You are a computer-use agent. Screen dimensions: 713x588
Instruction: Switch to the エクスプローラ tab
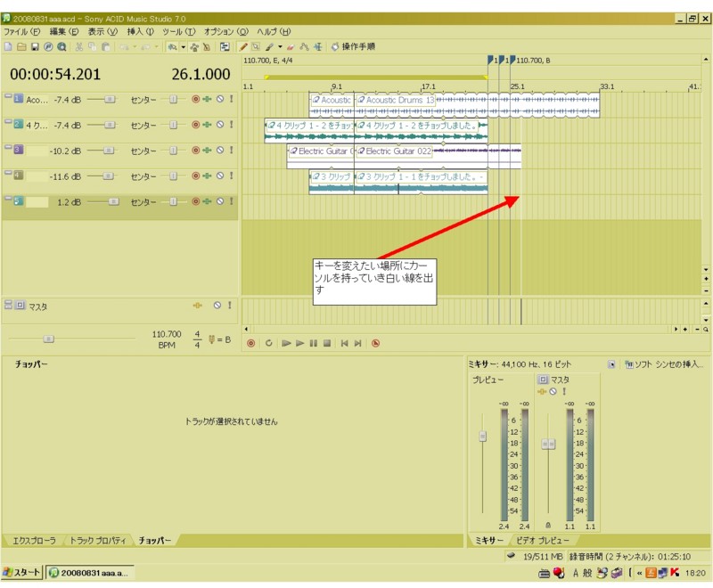point(34,541)
